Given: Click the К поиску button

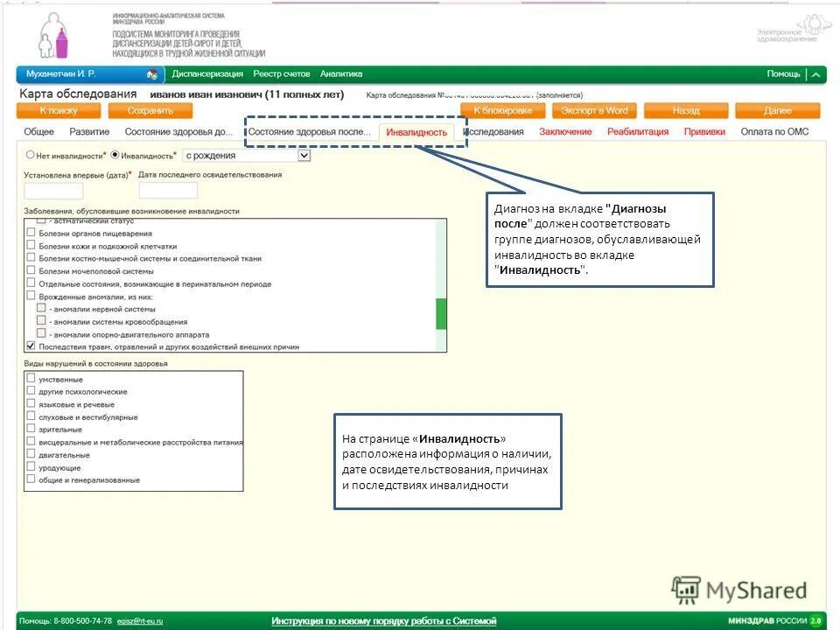Looking at the screenshot, I should point(59,111).
